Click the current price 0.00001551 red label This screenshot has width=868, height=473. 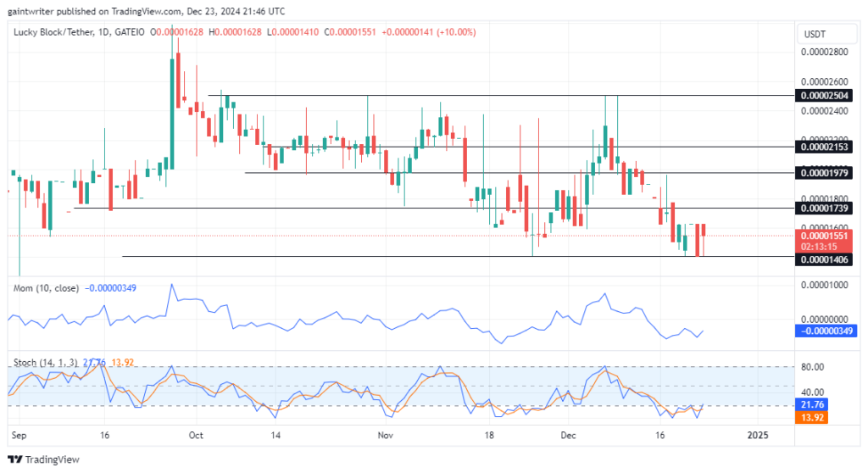(824, 241)
